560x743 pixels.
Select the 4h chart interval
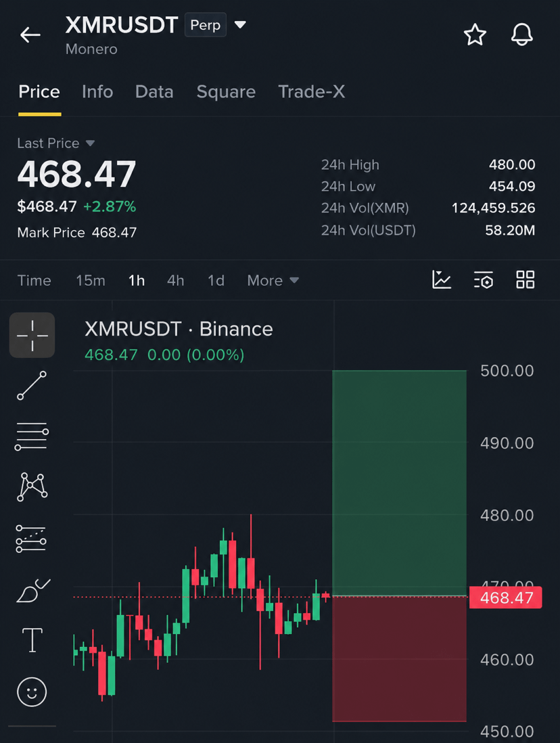coord(175,281)
